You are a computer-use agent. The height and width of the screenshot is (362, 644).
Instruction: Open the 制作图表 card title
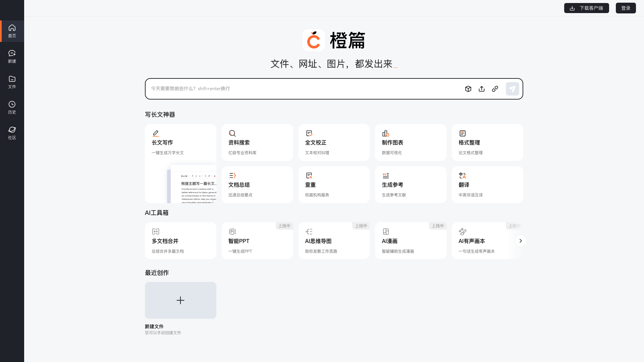coord(392,143)
